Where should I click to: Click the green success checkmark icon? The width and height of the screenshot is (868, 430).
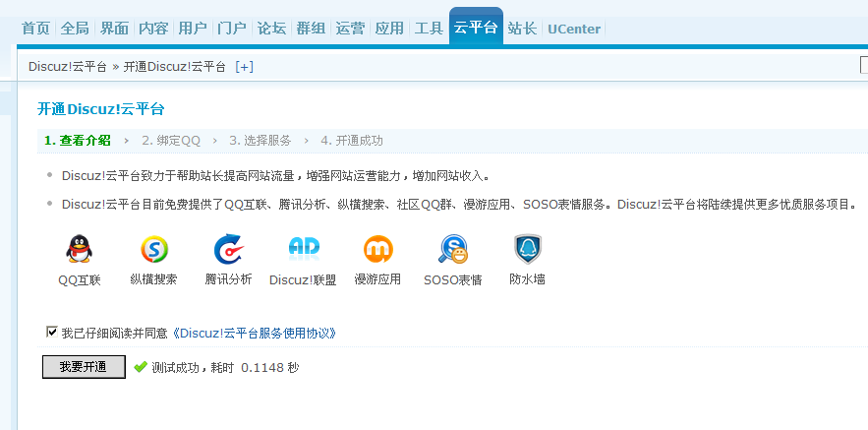141,367
